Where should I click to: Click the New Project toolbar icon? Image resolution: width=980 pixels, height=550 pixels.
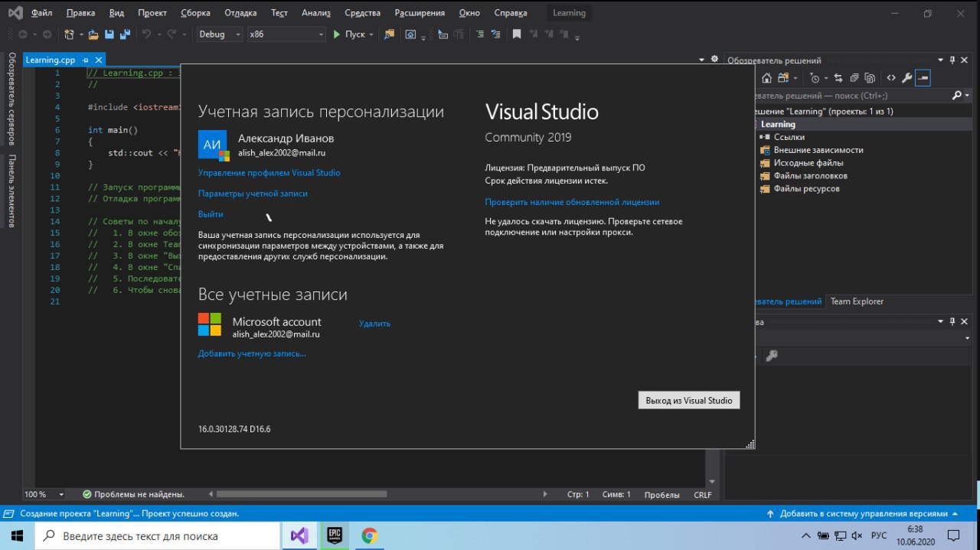[x=70, y=34]
